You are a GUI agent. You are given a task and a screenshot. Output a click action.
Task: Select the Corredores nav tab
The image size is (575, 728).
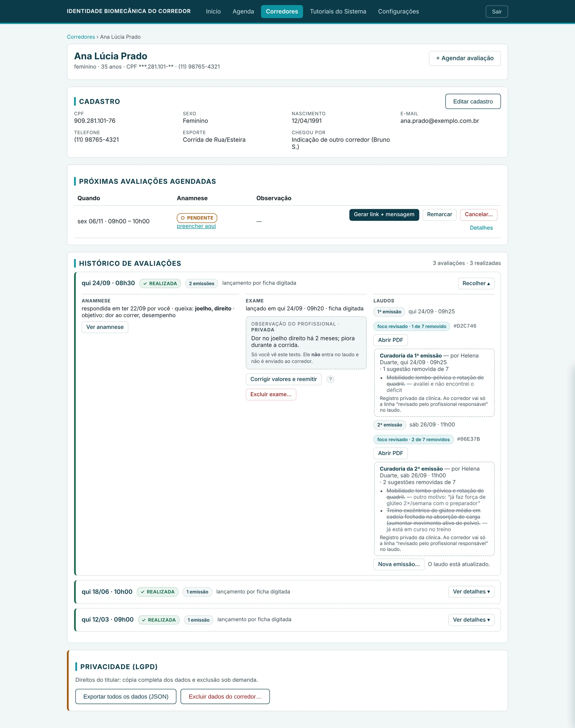(x=282, y=11)
